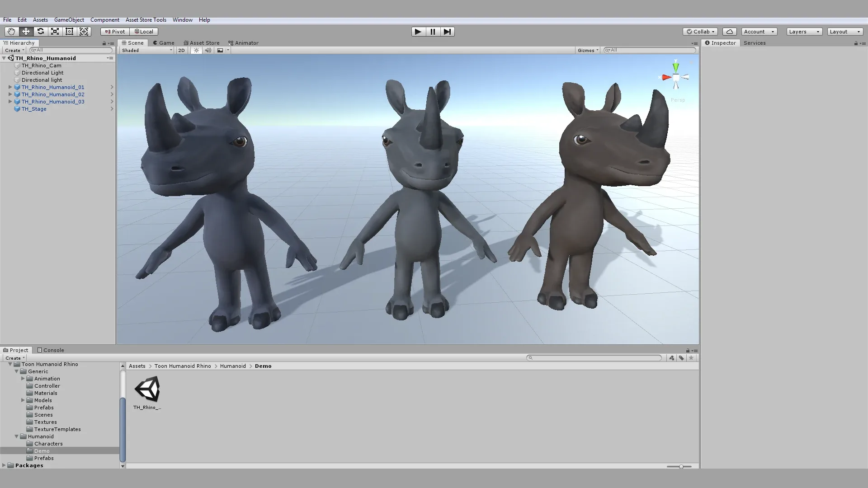Image resolution: width=868 pixels, height=488 pixels.
Task: Open the Hierarchy Create dropdown
Action: point(14,51)
